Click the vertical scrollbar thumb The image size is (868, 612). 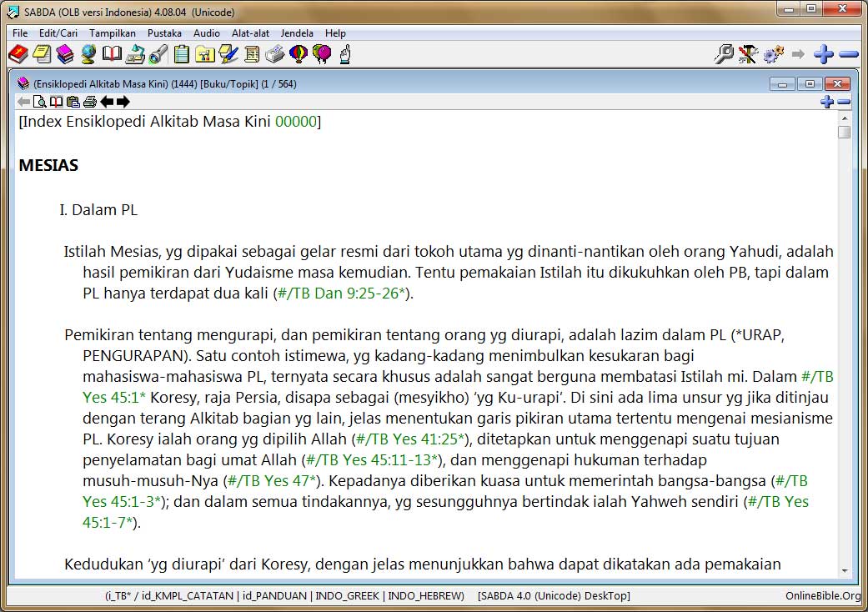(844, 133)
